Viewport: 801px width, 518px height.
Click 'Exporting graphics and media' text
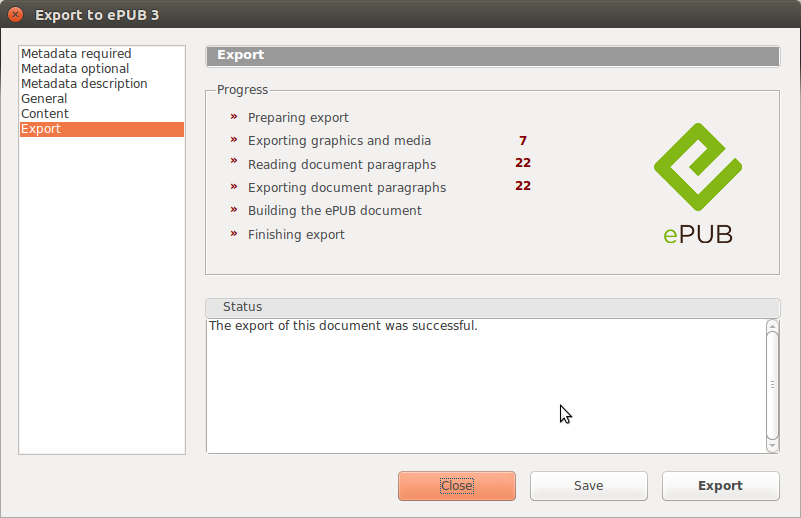(339, 140)
